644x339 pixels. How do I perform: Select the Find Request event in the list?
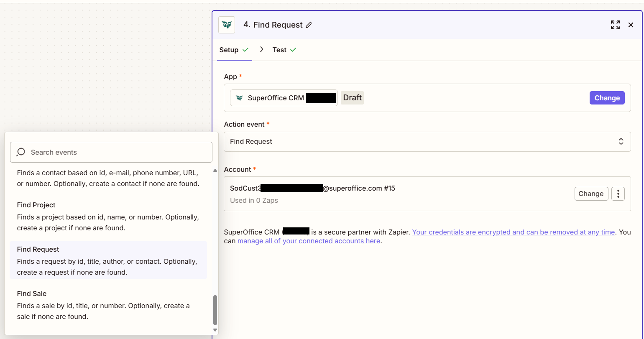[x=108, y=260]
